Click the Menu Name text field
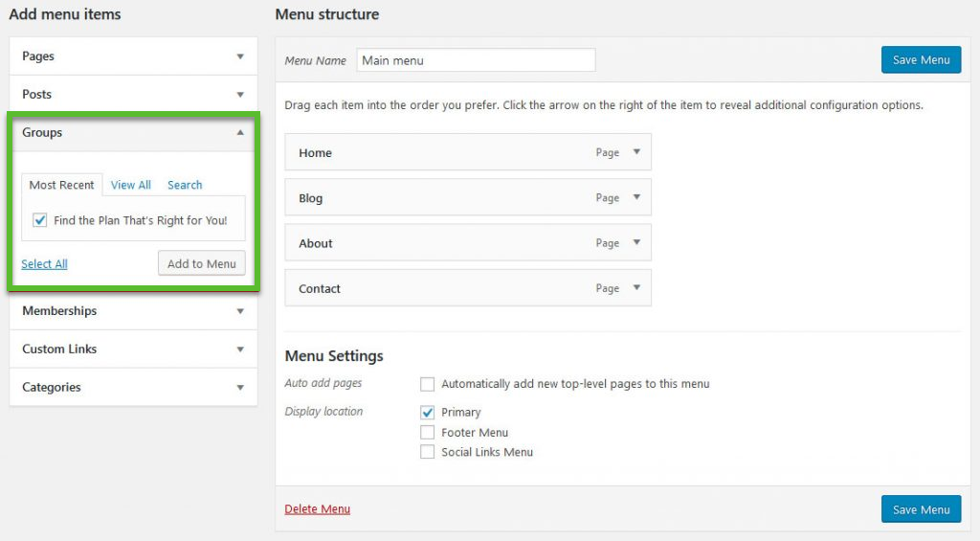Image resolution: width=980 pixels, height=541 pixels. (476, 60)
